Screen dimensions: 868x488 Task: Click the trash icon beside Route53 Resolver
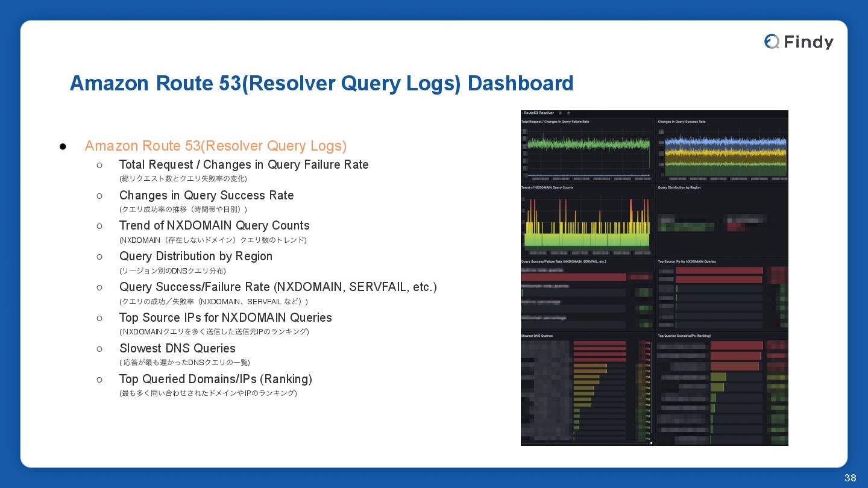click(x=568, y=113)
